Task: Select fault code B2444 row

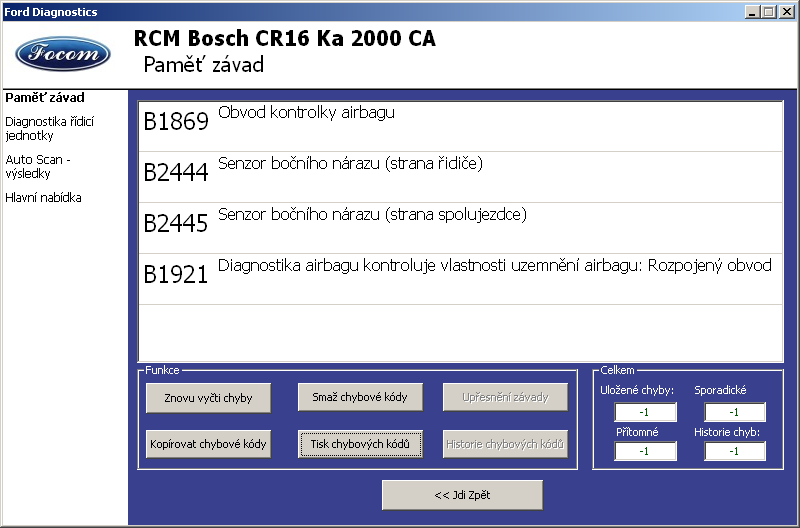Action: (461, 177)
